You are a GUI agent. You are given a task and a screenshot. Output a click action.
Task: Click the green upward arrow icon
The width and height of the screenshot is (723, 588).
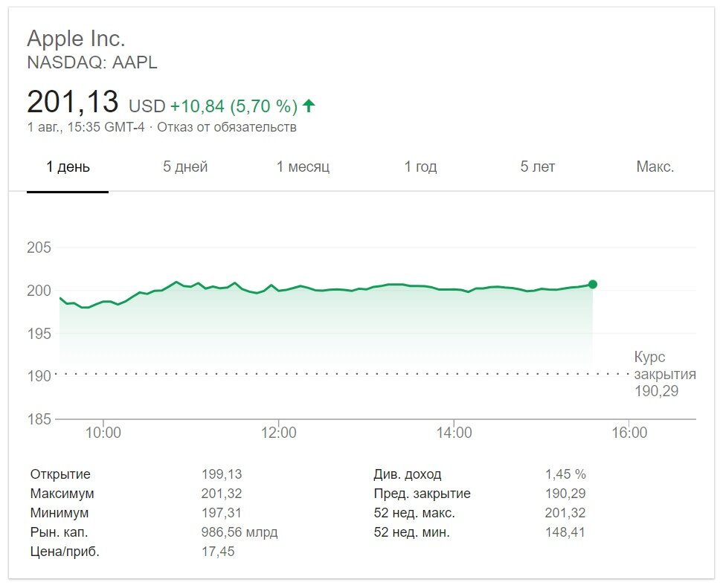click(x=309, y=106)
